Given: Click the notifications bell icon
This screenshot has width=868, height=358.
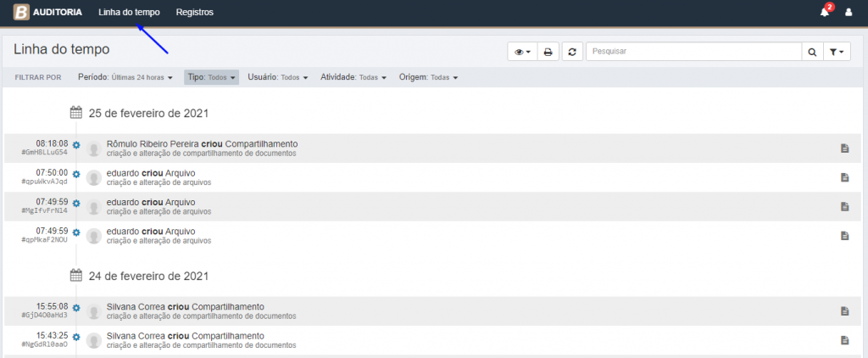Looking at the screenshot, I should [x=825, y=12].
